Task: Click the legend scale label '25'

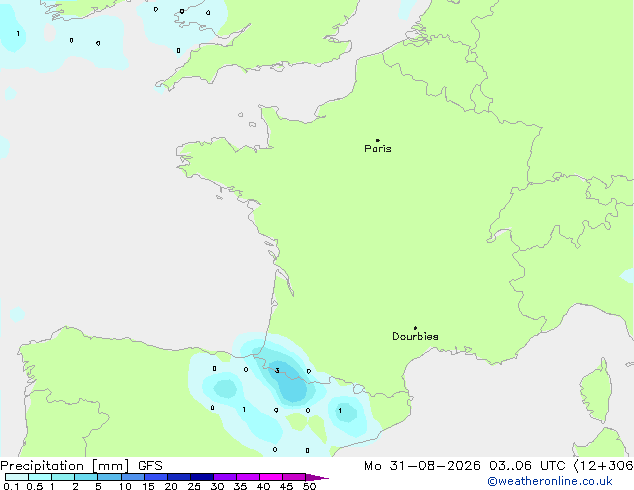Action: [x=194, y=486]
